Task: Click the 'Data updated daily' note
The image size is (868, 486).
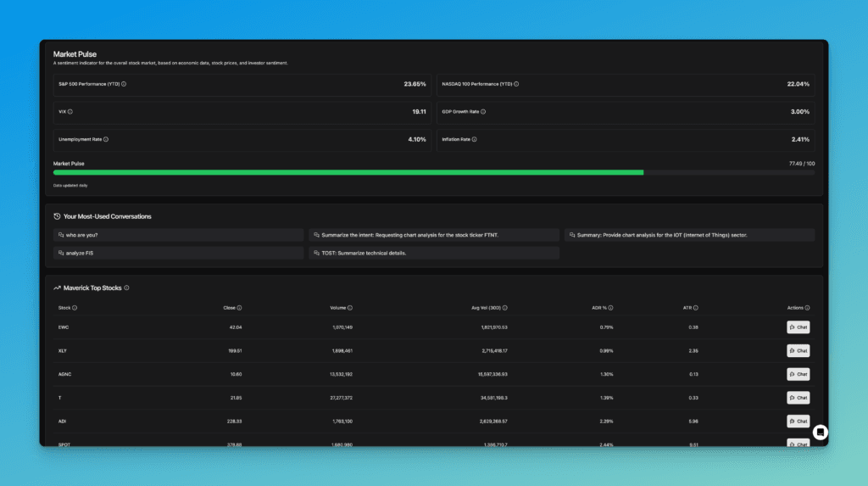Action: pos(70,186)
